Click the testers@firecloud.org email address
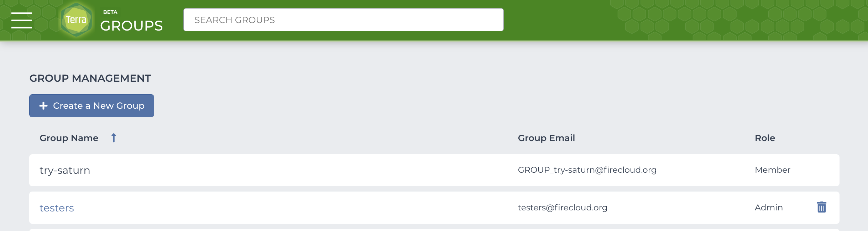This screenshot has width=868, height=231. tap(563, 208)
